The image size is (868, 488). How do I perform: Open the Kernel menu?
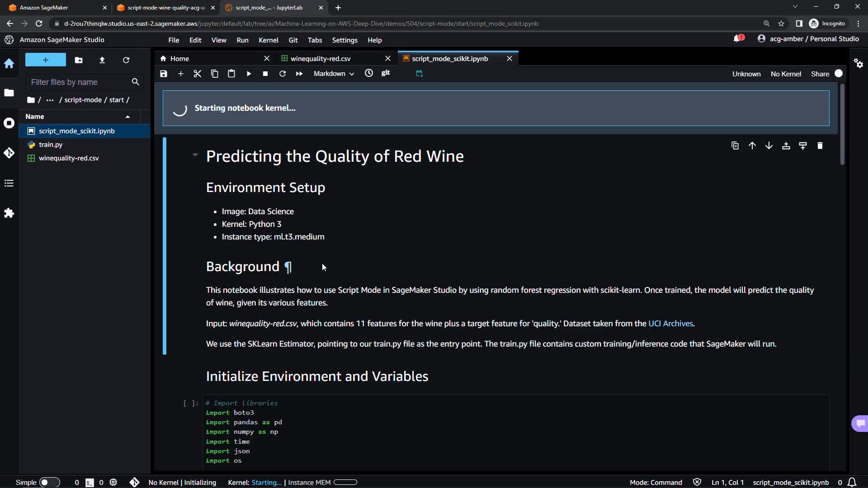268,40
